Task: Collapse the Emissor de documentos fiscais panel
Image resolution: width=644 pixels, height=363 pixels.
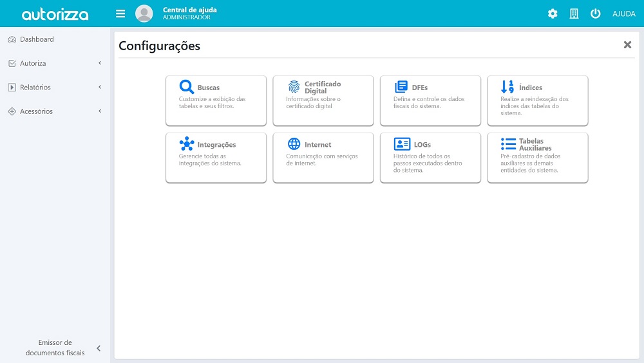Action: coord(99,348)
